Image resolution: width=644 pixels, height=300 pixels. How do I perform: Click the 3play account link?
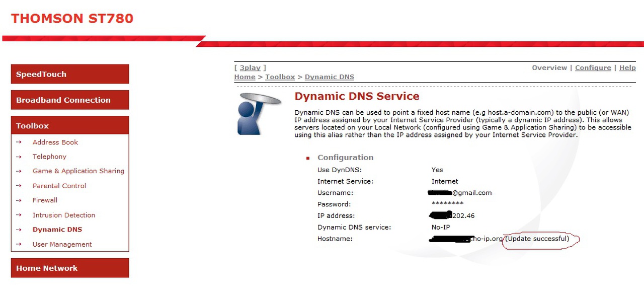[x=250, y=67]
